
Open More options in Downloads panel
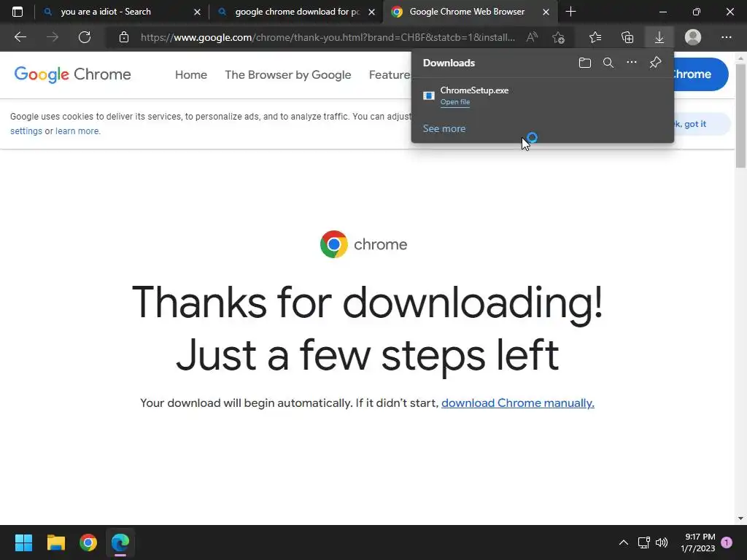pyautogui.click(x=631, y=63)
